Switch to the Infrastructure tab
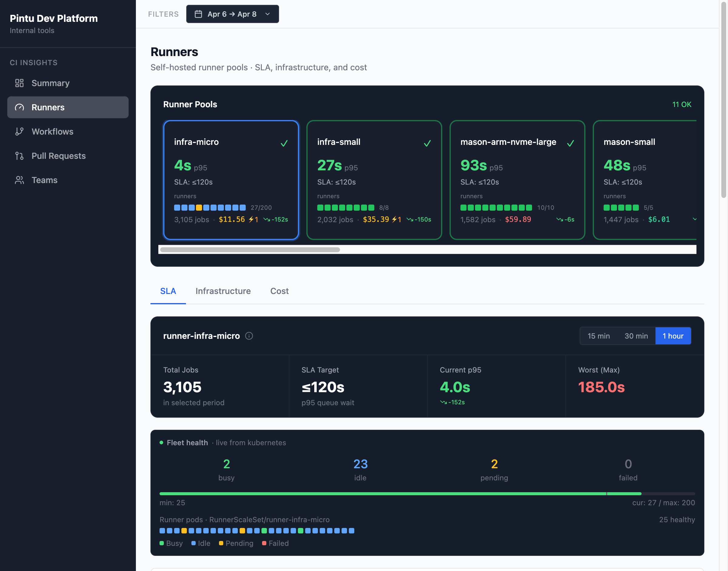The image size is (728, 571). 223,291
